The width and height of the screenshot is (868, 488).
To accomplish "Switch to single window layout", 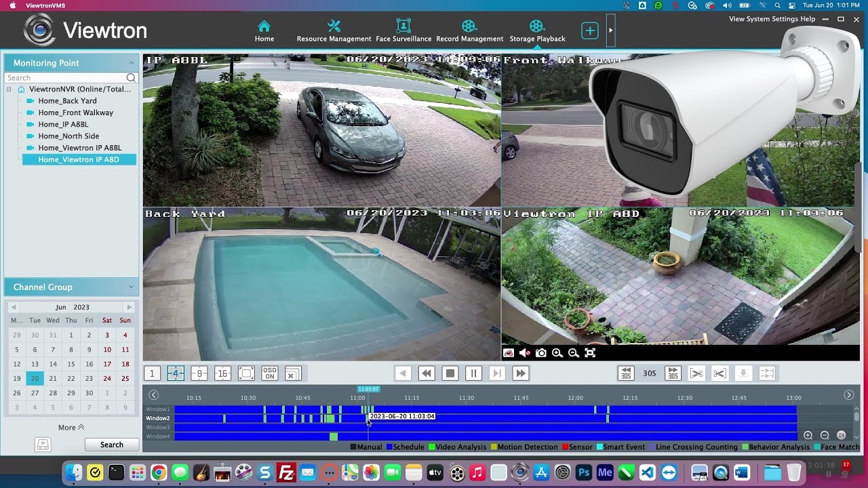I will pyautogui.click(x=152, y=373).
